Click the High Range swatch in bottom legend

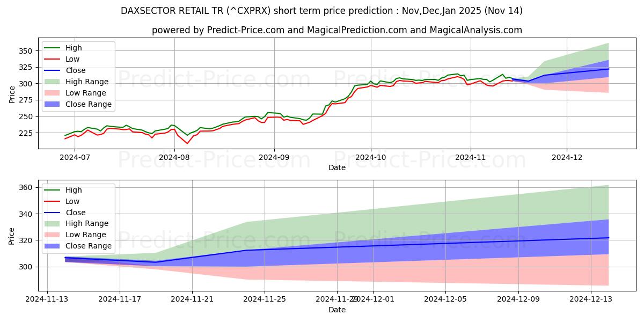[53, 223]
